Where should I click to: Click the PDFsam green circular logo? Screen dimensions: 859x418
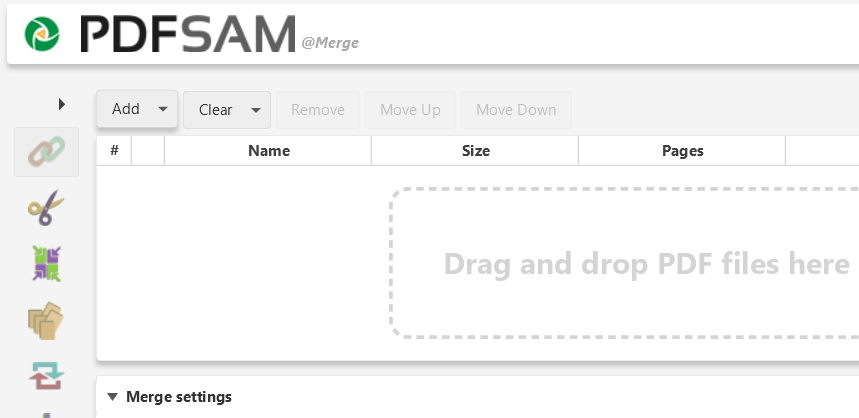[42, 34]
